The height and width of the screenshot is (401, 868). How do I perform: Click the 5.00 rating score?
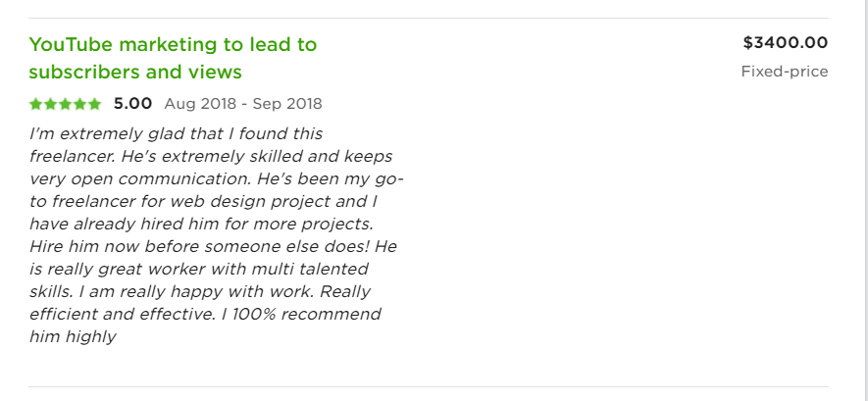[x=132, y=103]
